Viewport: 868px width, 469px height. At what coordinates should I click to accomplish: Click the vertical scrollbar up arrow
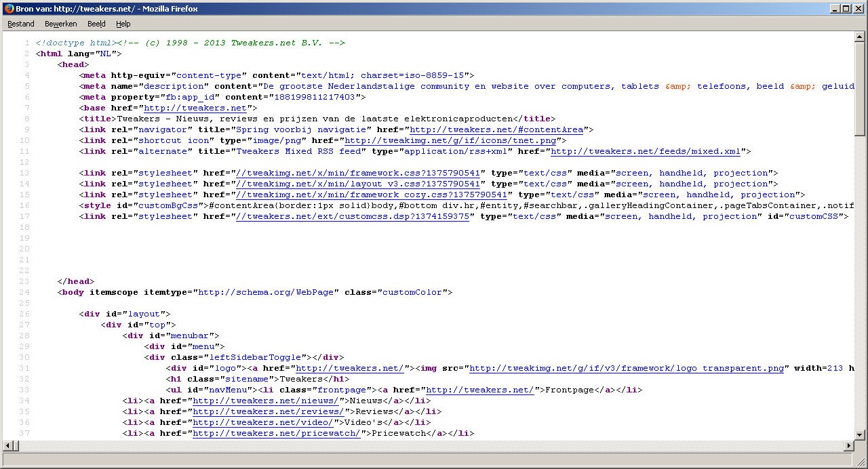click(860, 37)
